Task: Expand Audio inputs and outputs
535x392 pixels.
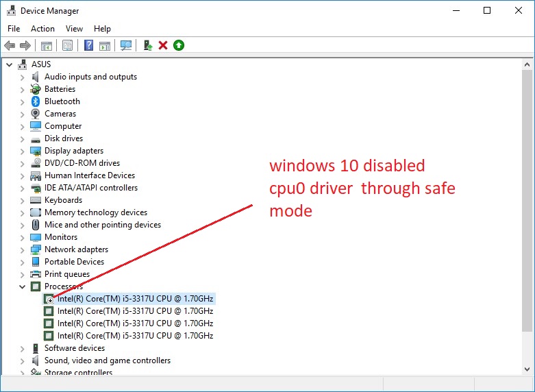Action: pyautogui.click(x=22, y=77)
